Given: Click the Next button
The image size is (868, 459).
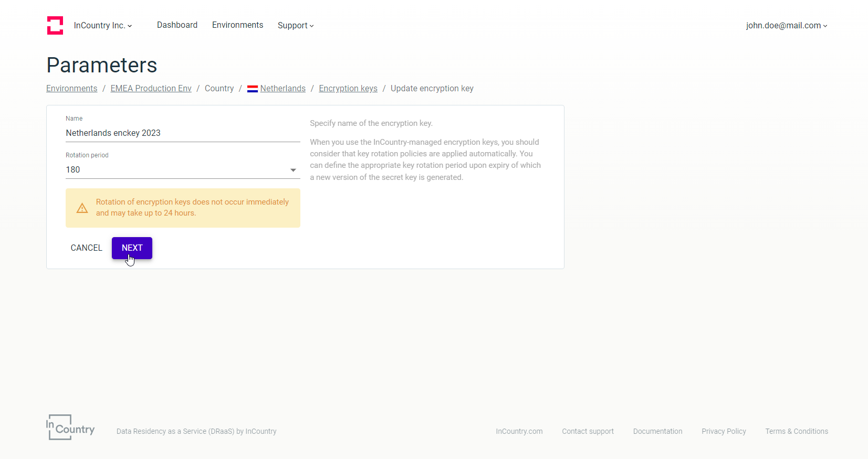Looking at the screenshot, I should 132,248.
